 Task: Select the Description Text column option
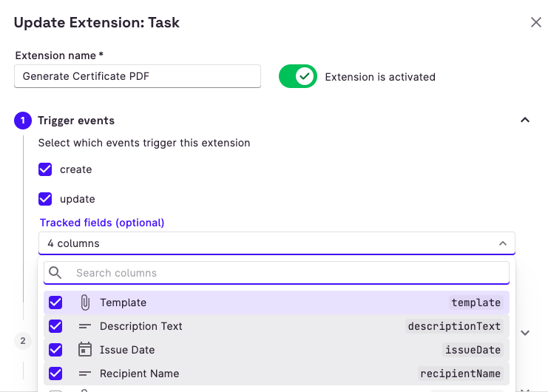pyautogui.click(x=141, y=326)
